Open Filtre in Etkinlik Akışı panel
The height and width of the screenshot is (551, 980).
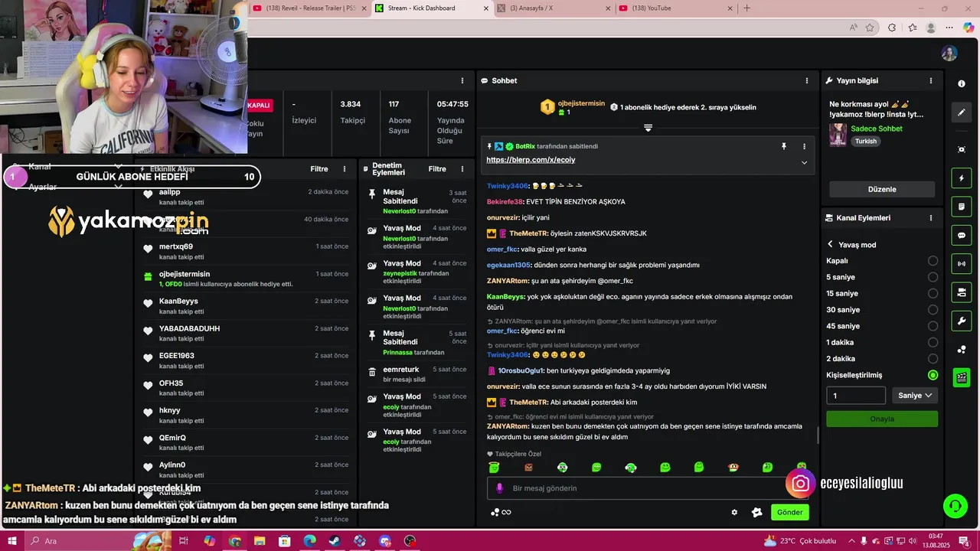coord(319,169)
